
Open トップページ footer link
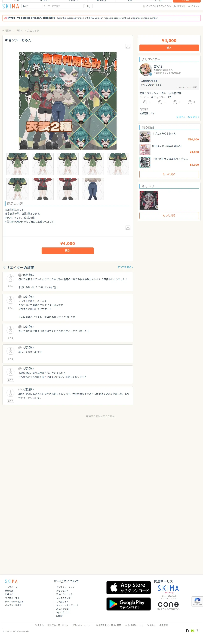pos(11,587)
